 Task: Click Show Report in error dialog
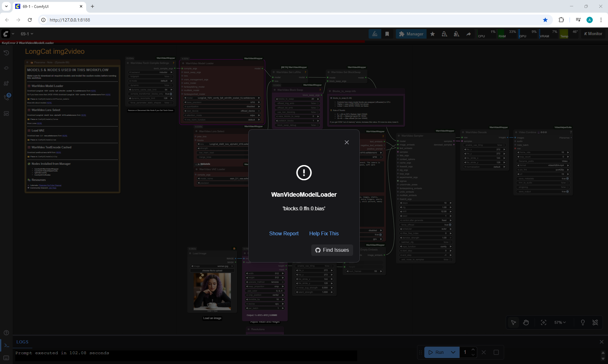pos(284,233)
